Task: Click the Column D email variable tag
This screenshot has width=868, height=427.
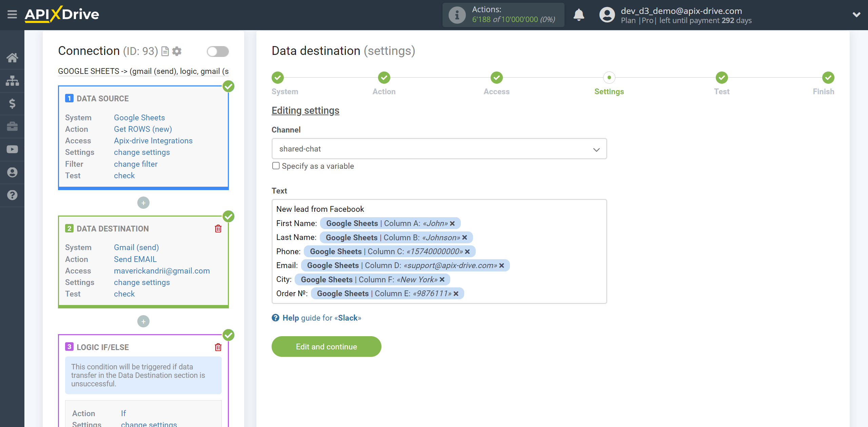Action: [x=405, y=265]
